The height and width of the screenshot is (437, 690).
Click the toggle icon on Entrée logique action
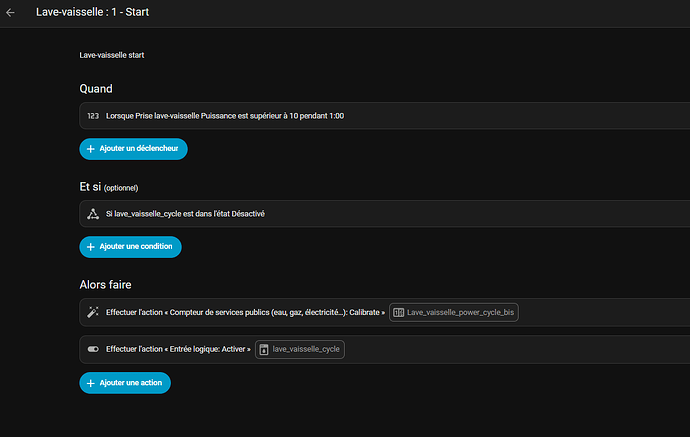pyautogui.click(x=93, y=349)
